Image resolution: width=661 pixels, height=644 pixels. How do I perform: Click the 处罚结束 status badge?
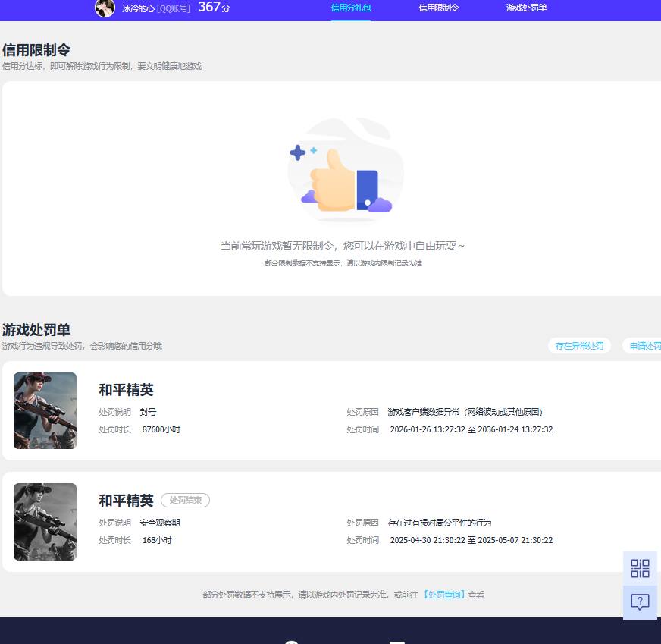[x=185, y=500]
